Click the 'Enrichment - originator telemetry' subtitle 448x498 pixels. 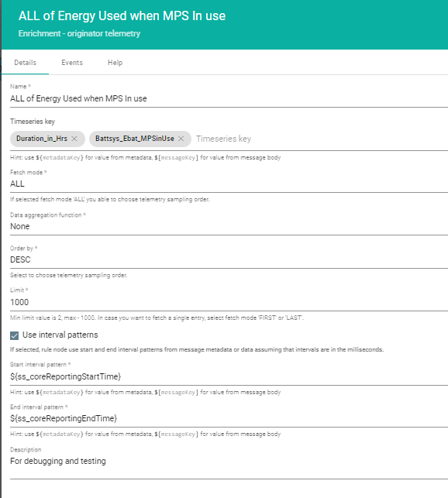pyautogui.click(x=79, y=33)
